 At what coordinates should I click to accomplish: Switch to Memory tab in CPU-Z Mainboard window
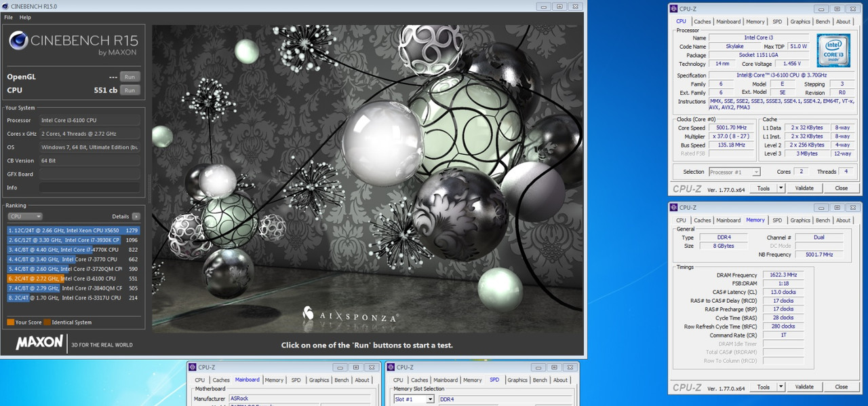274,380
